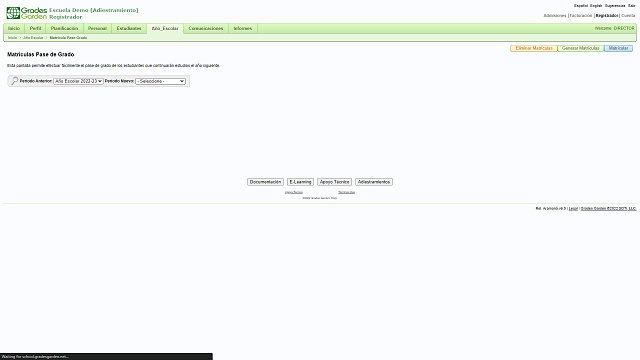Image resolution: width=640 pixels, height=360 pixels.
Task: Switch language to English
Action: pyautogui.click(x=596, y=6)
